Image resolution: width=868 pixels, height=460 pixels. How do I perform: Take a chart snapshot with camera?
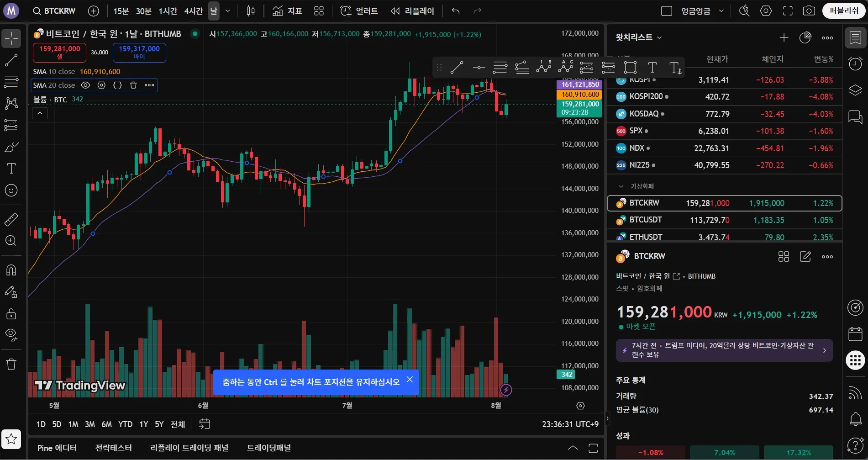(x=809, y=11)
